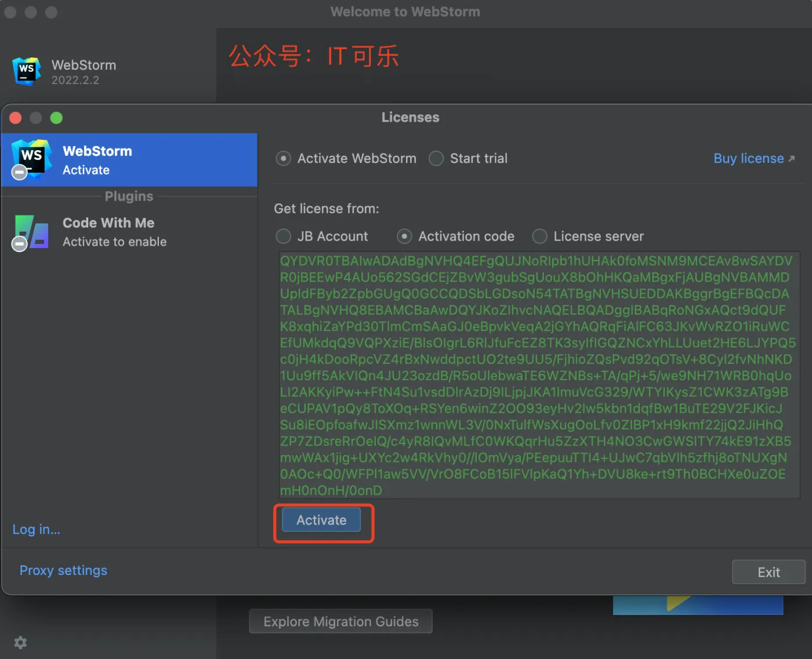Select the Activation code option

click(x=404, y=236)
